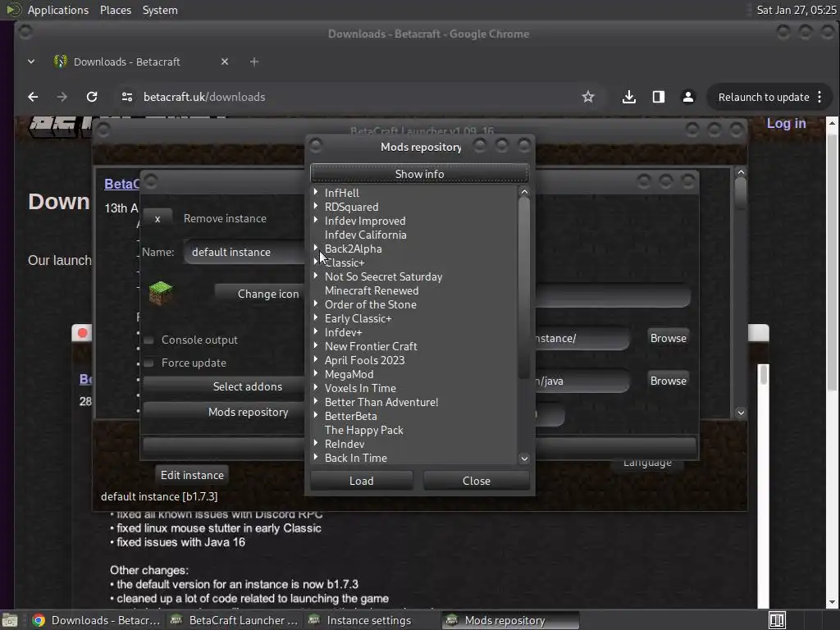The image size is (840, 630).
Task: Open a new Chrome tab
Action: (x=254, y=62)
